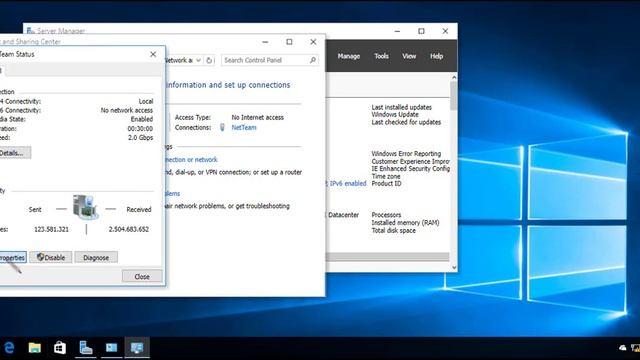The height and width of the screenshot is (360, 640).
Task: Select the Processors label
Action: tap(386, 215)
